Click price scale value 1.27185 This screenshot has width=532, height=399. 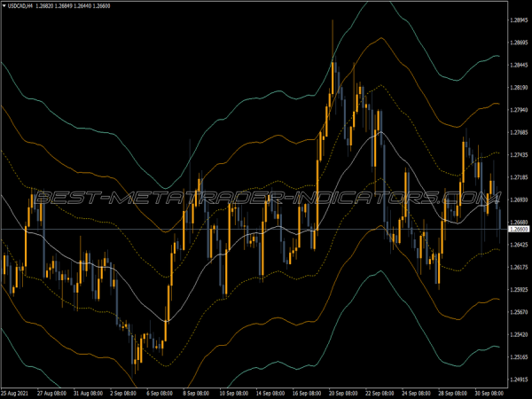(520, 177)
